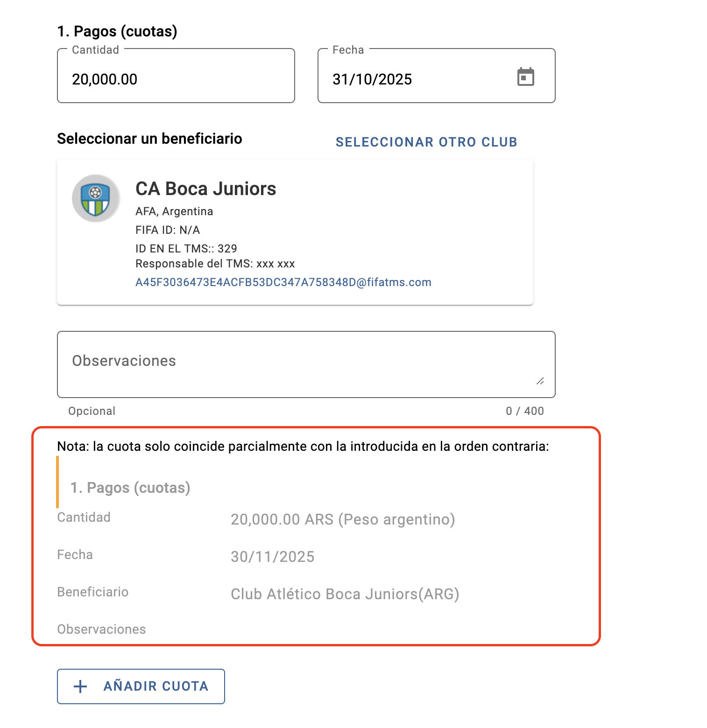Viewport: 707px width, 728px height.
Task: Click the grey 'Cantidad' label in the note
Action: pyautogui.click(x=84, y=518)
